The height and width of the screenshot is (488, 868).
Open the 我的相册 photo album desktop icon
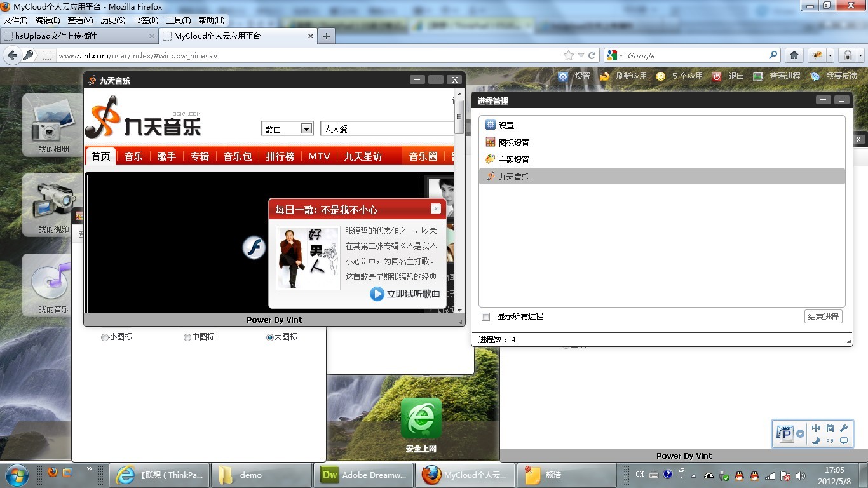point(53,125)
